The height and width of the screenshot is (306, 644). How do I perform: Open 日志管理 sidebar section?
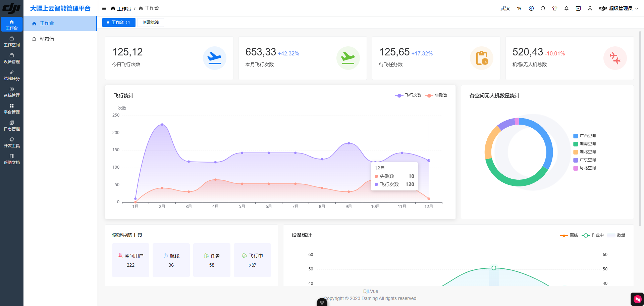coord(12,126)
